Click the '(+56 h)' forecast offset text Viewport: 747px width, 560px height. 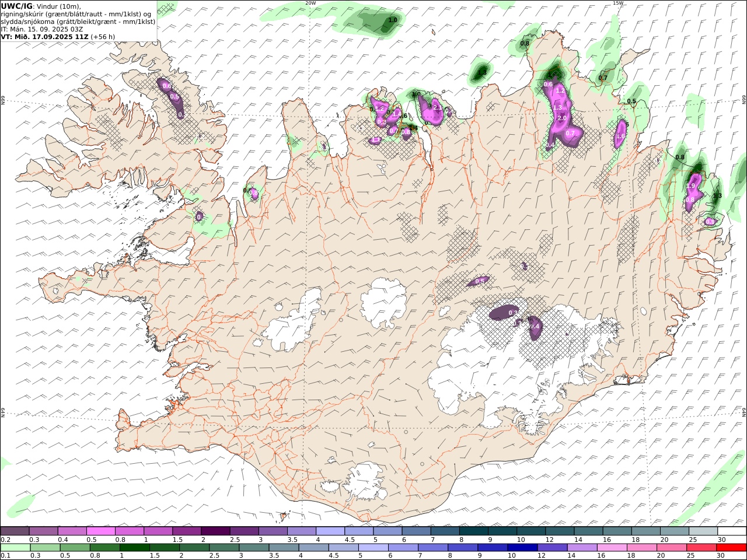tap(103, 36)
